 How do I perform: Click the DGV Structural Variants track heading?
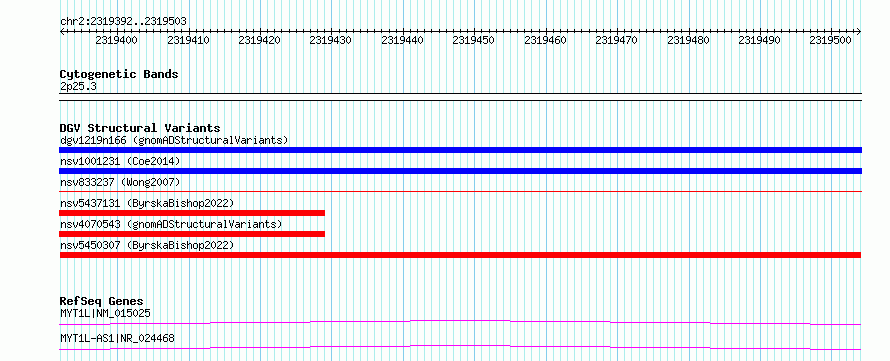[140, 128]
